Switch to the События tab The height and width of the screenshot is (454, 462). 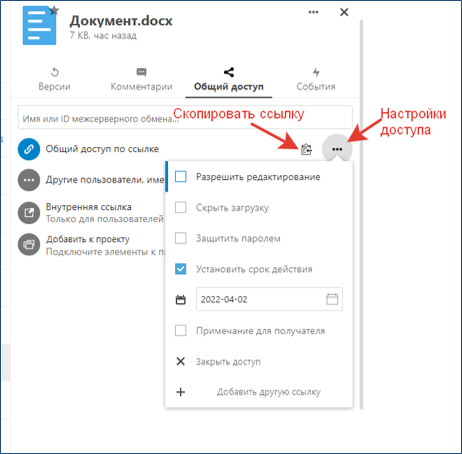pos(316,79)
